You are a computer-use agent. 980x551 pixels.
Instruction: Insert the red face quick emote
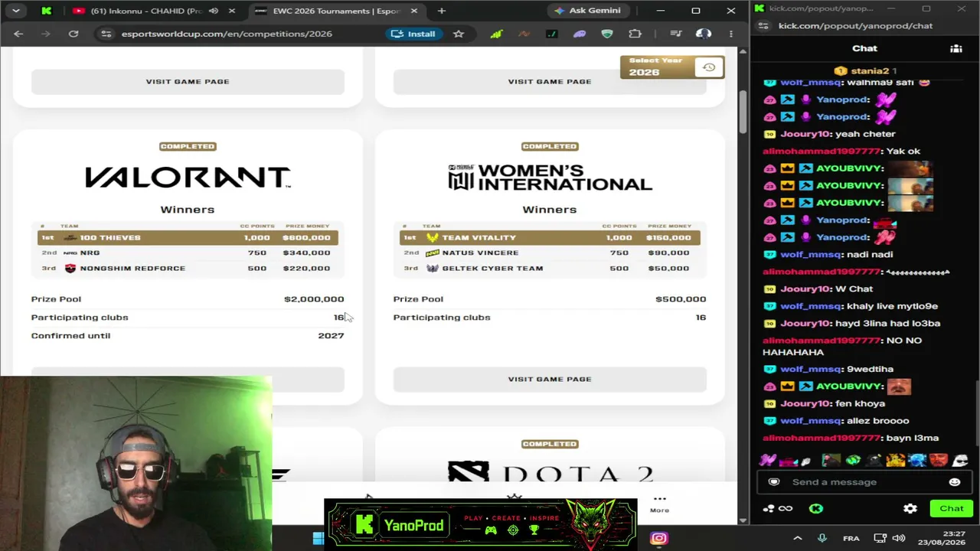tap(939, 460)
